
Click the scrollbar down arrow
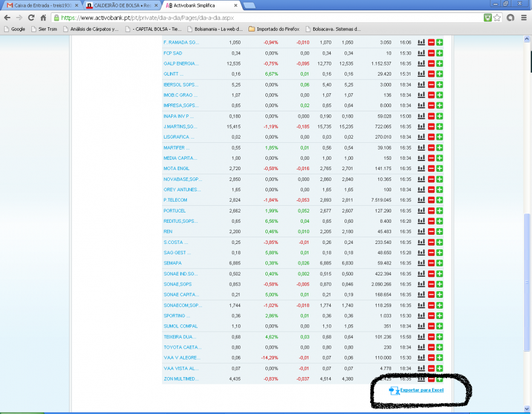click(527, 409)
